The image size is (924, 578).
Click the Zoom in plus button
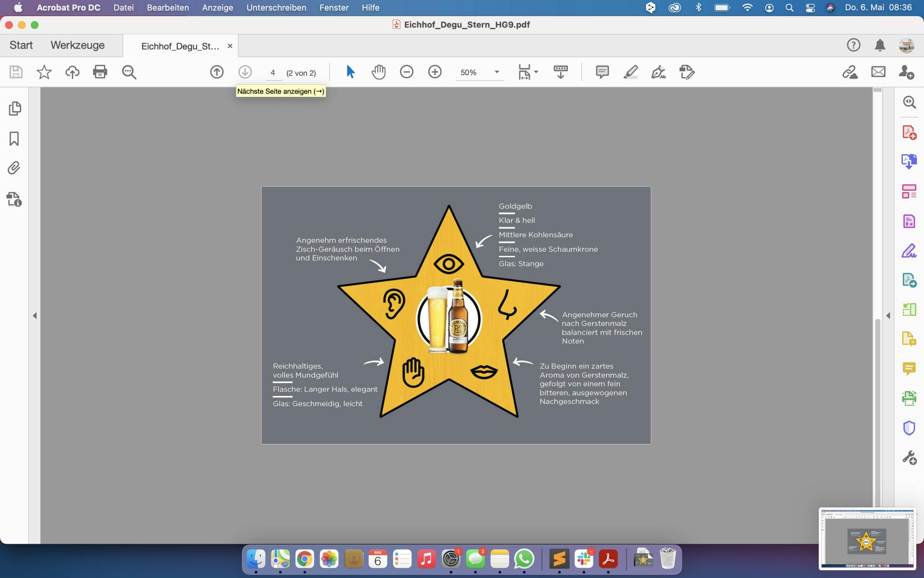click(435, 72)
